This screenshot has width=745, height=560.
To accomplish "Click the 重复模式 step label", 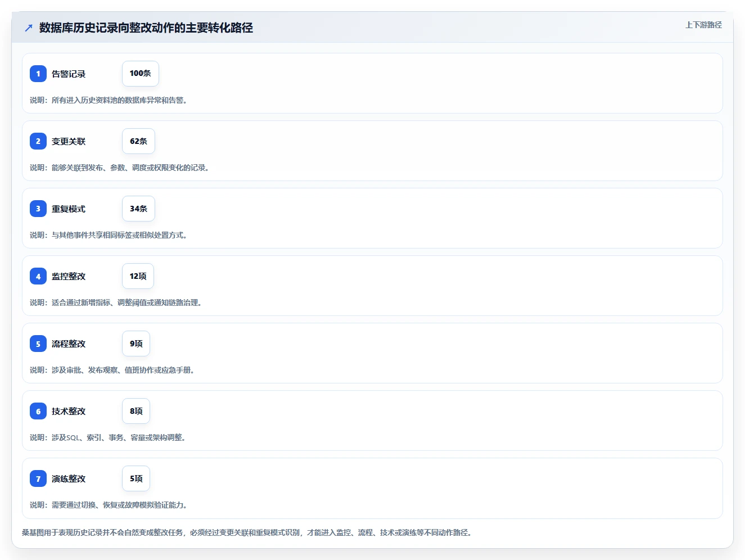I will click(69, 209).
